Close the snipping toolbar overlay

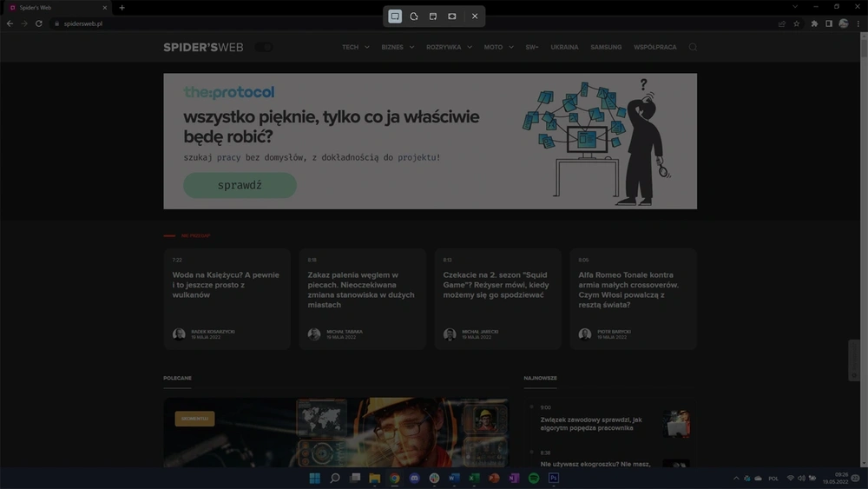475,16
